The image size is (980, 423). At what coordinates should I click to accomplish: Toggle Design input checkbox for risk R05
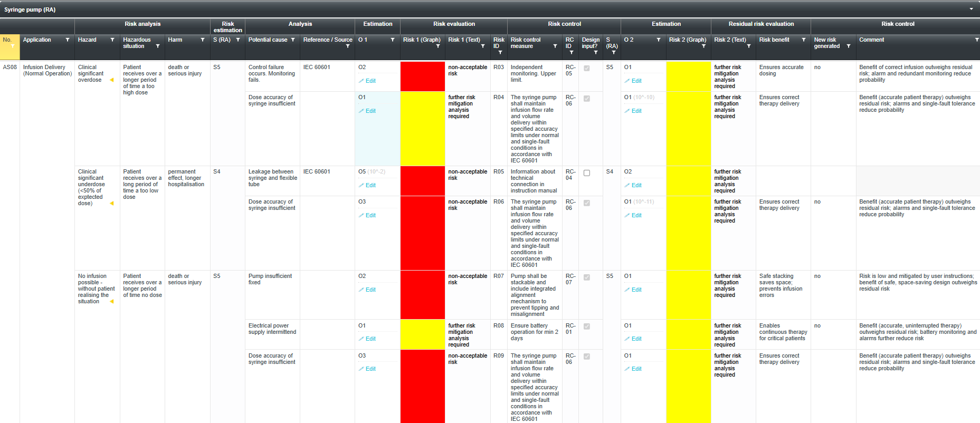[587, 173]
